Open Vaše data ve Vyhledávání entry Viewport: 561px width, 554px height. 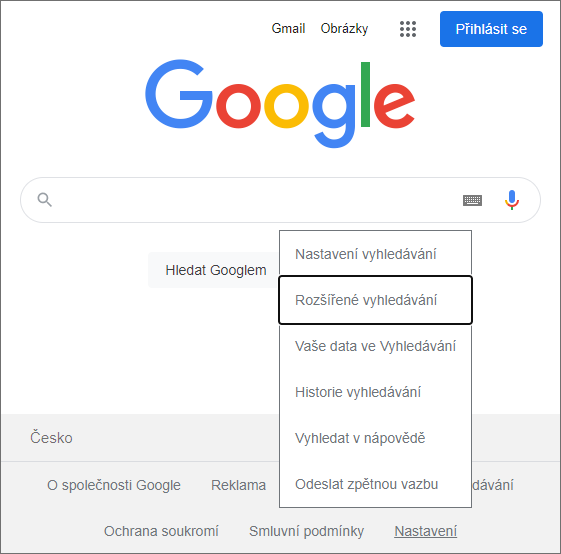(375, 346)
